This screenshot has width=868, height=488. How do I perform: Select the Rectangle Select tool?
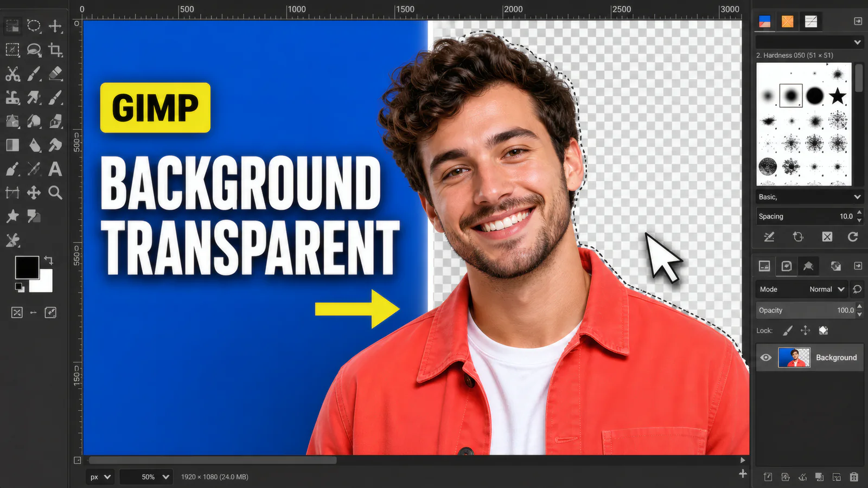pyautogui.click(x=12, y=25)
